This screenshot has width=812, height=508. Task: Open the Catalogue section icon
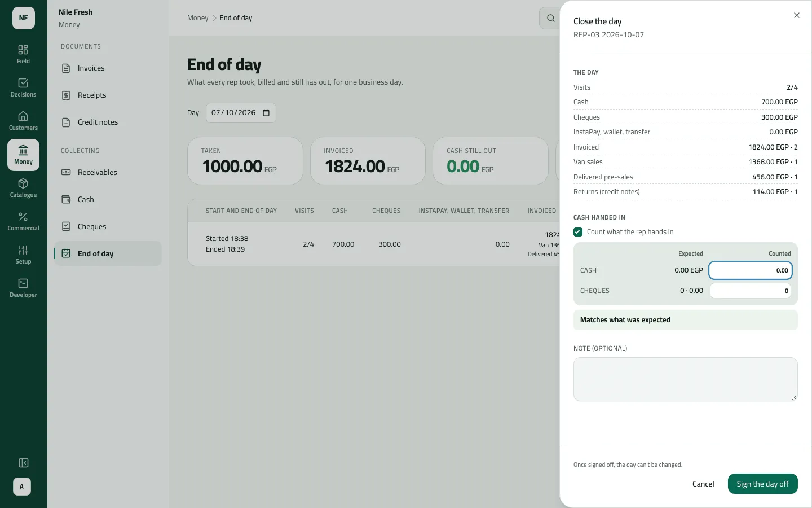[x=23, y=188]
